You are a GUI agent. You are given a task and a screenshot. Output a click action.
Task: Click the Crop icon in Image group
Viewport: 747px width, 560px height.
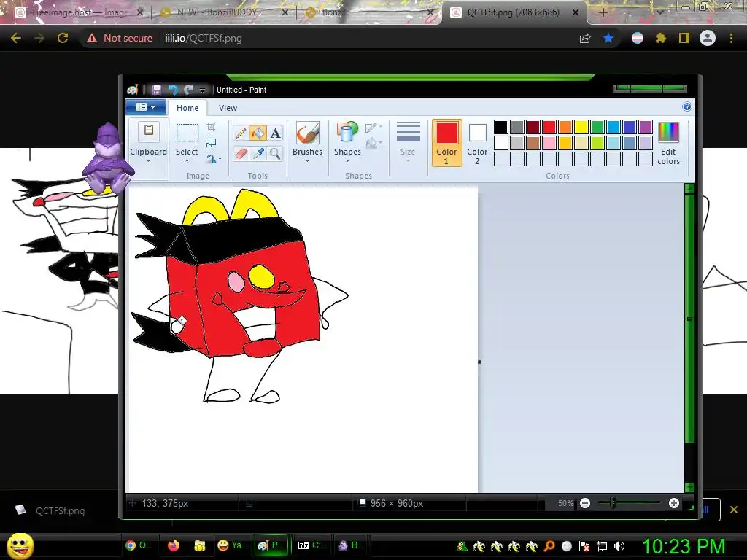[212, 127]
